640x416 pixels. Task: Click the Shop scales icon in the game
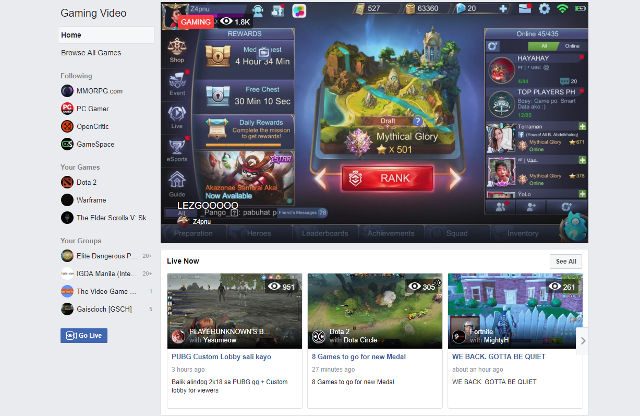pyautogui.click(x=177, y=47)
